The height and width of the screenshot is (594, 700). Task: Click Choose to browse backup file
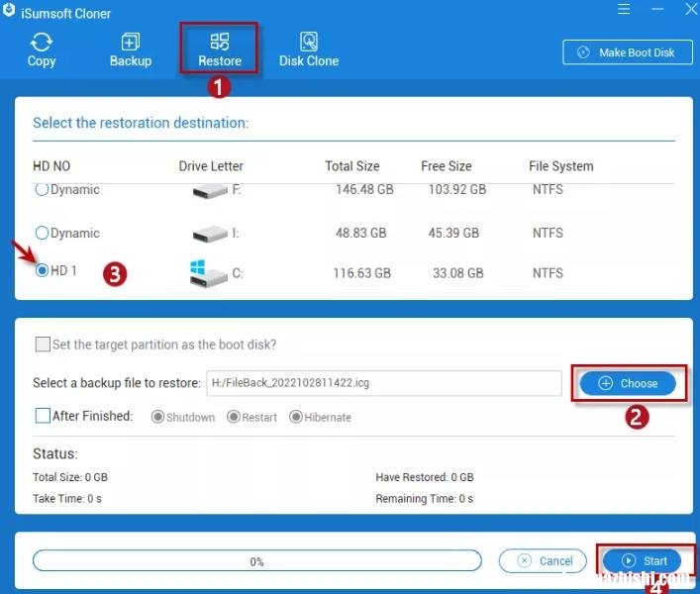coord(628,383)
